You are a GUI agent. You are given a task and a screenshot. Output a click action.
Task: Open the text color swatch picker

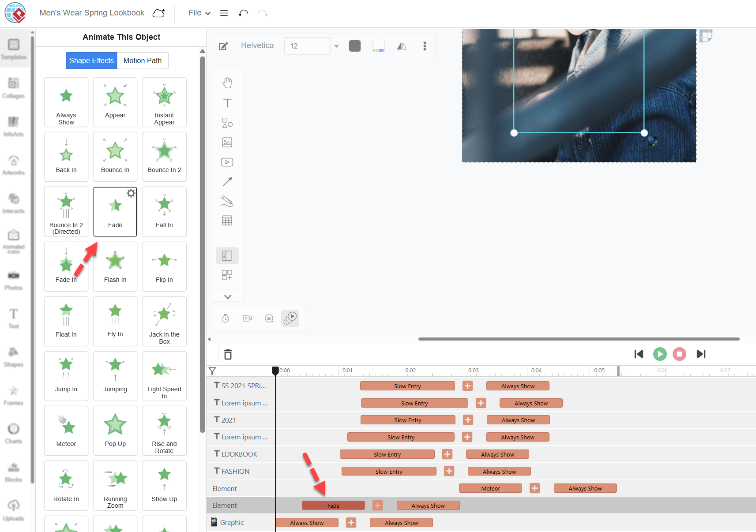[378, 45]
